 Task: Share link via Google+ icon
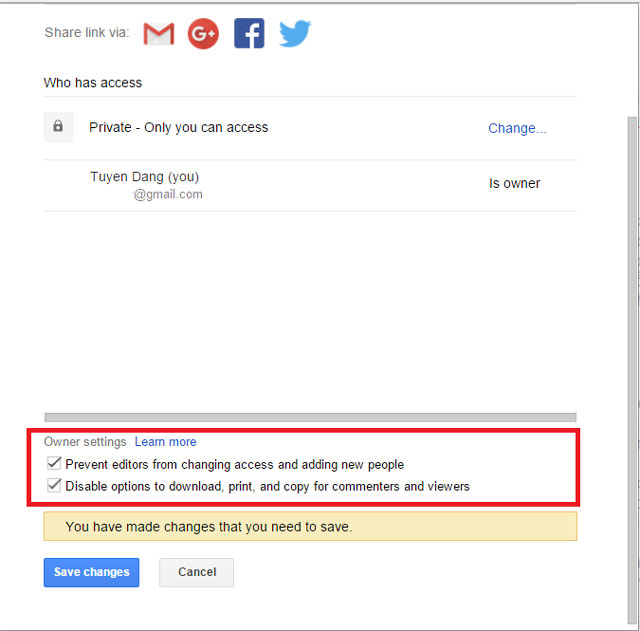point(203,34)
